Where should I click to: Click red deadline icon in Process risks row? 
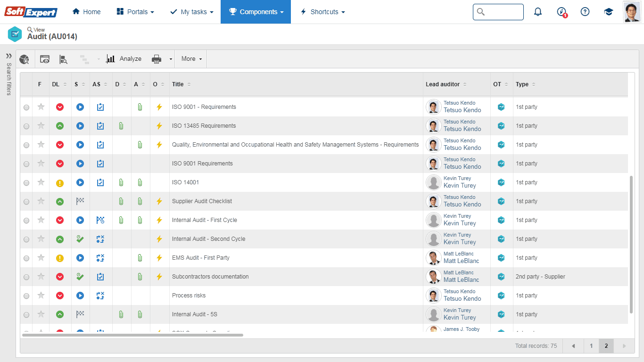(x=60, y=296)
